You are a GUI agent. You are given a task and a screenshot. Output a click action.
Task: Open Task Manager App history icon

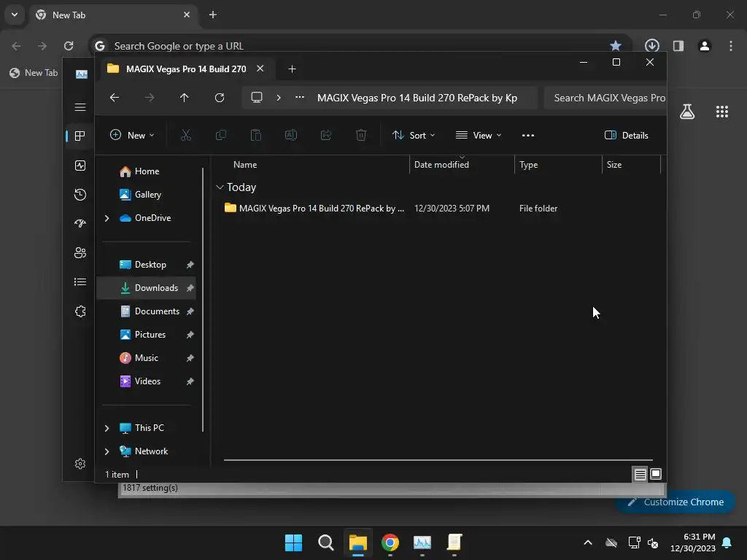pyautogui.click(x=80, y=194)
